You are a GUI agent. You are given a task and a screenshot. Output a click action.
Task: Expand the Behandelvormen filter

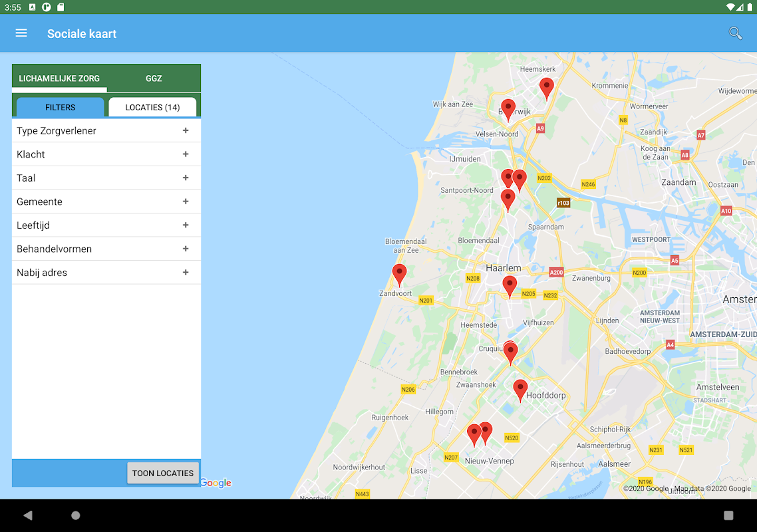coord(106,249)
